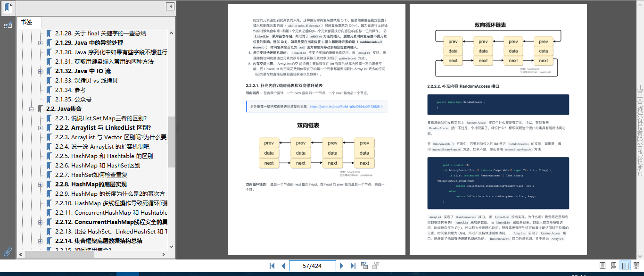
Task: Click bookmark icon beside 2.2.6 HashMap 和 HashSet区别
Action: pyautogui.click(x=50, y=166)
